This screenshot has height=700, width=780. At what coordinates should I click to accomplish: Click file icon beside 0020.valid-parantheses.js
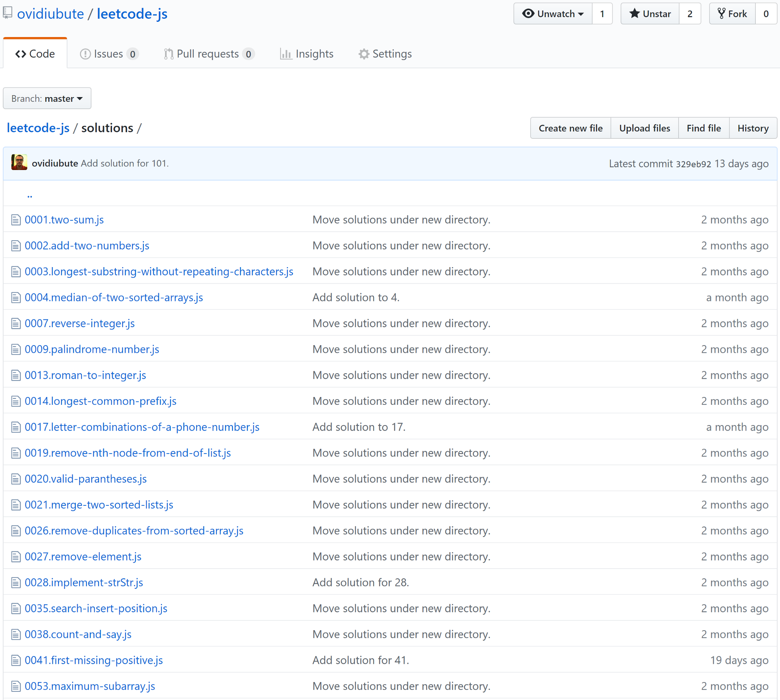(16, 479)
